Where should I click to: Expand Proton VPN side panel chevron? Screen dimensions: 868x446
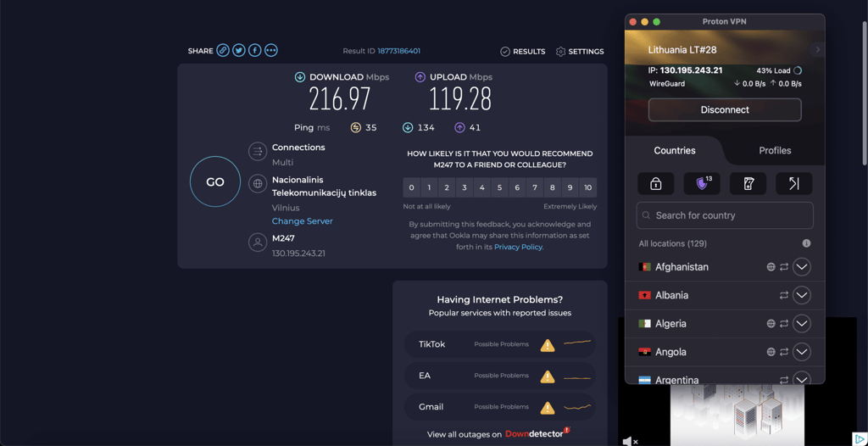coord(818,50)
